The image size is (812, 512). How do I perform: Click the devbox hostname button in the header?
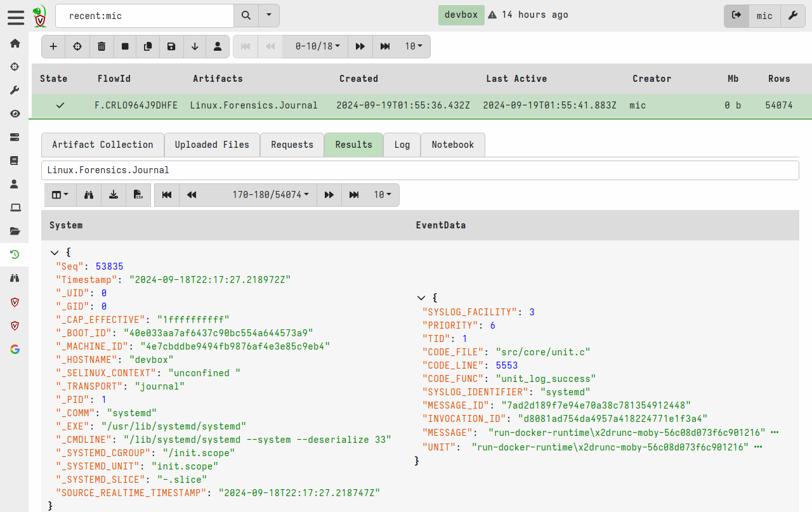[x=461, y=15]
